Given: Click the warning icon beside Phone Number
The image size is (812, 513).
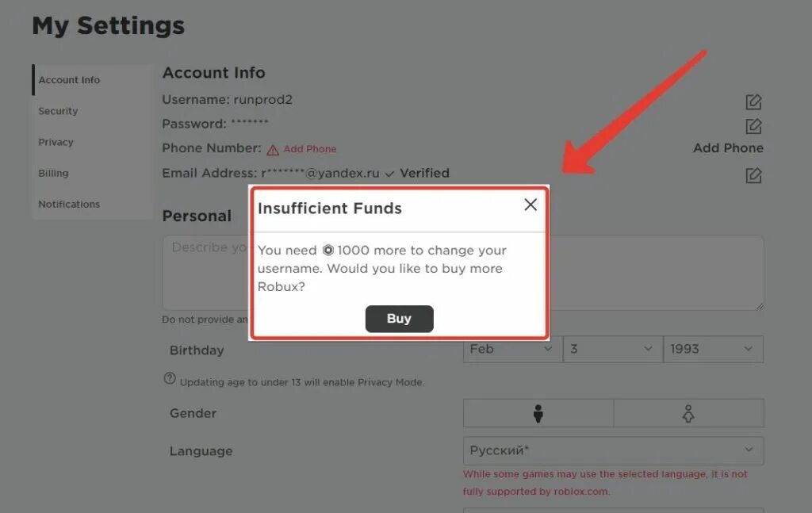Looking at the screenshot, I should [x=273, y=150].
